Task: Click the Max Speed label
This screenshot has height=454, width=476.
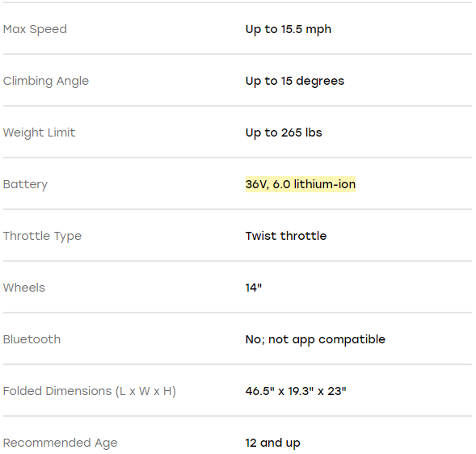Action: [x=35, y=29]
